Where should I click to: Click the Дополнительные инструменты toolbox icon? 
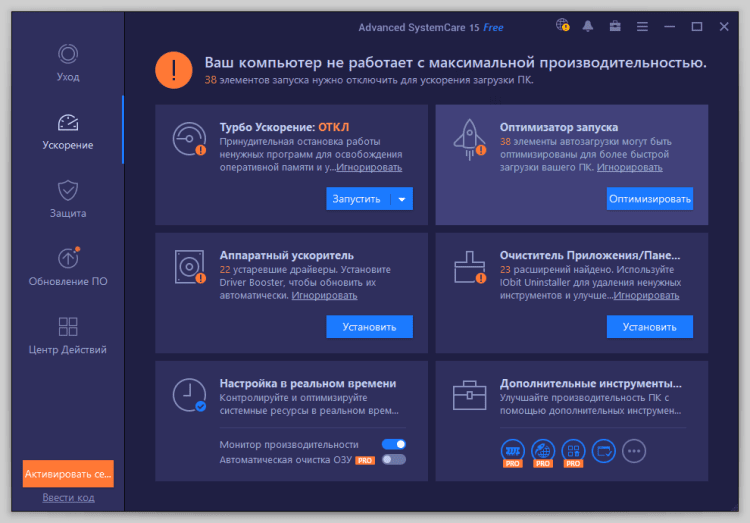pyautogui.click(x=470, y=395)
